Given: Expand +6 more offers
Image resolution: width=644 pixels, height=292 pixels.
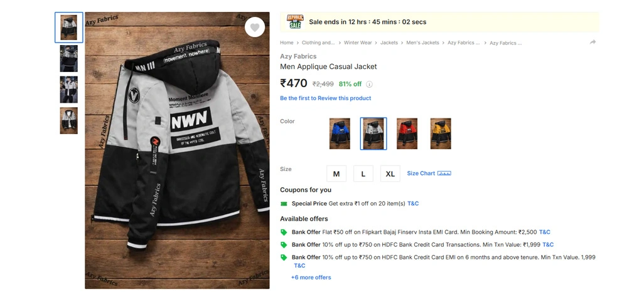Looking at the screenshot, I should coord(311,278).
